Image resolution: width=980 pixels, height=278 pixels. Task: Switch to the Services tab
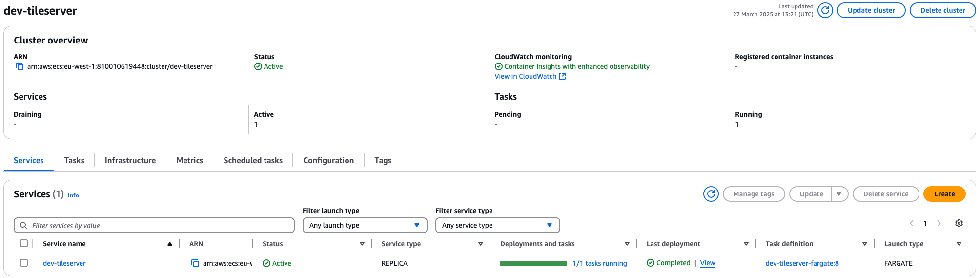tap(29, 160)
